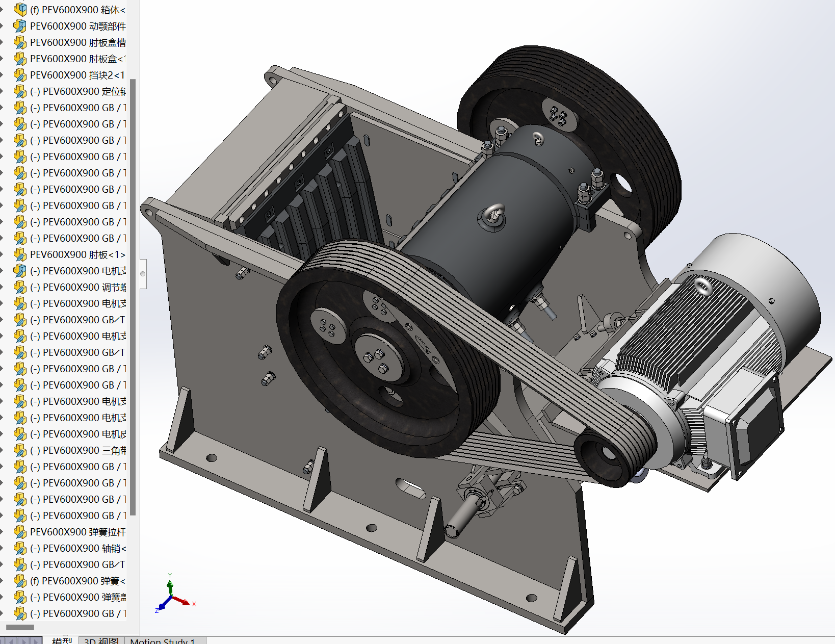Switch to the 模型 tab
The width and height of the screenshot is (835, 644).
tap(62, 640)
